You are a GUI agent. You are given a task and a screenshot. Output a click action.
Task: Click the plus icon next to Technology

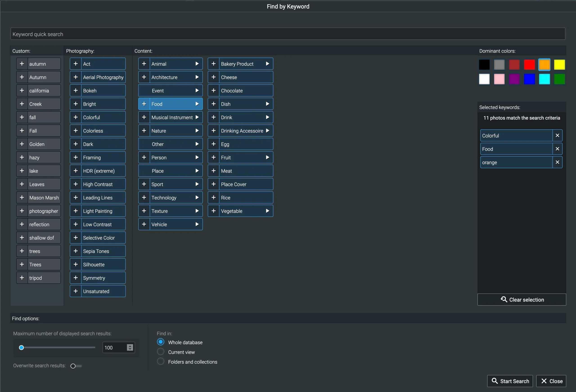pos(144,197)
